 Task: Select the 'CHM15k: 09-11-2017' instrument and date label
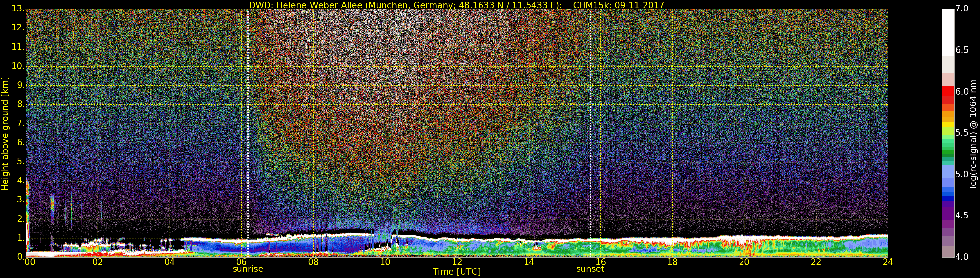coord(619,5)
